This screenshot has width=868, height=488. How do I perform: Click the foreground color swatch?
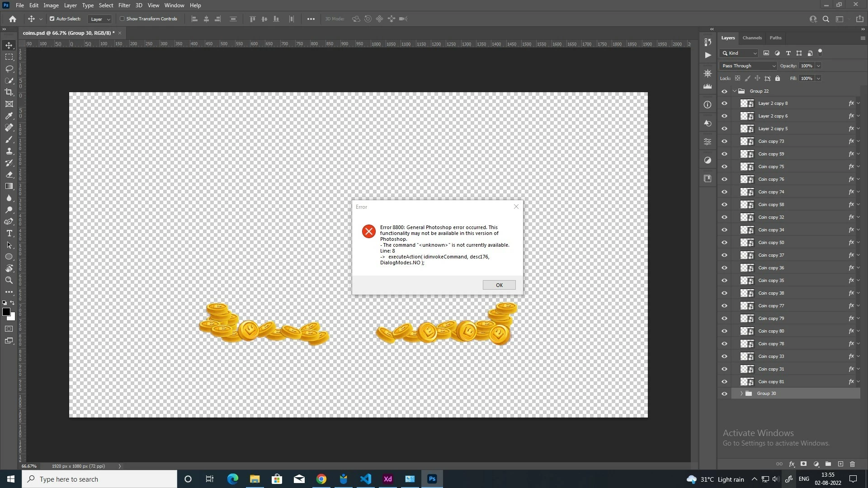tap(6, 312)
